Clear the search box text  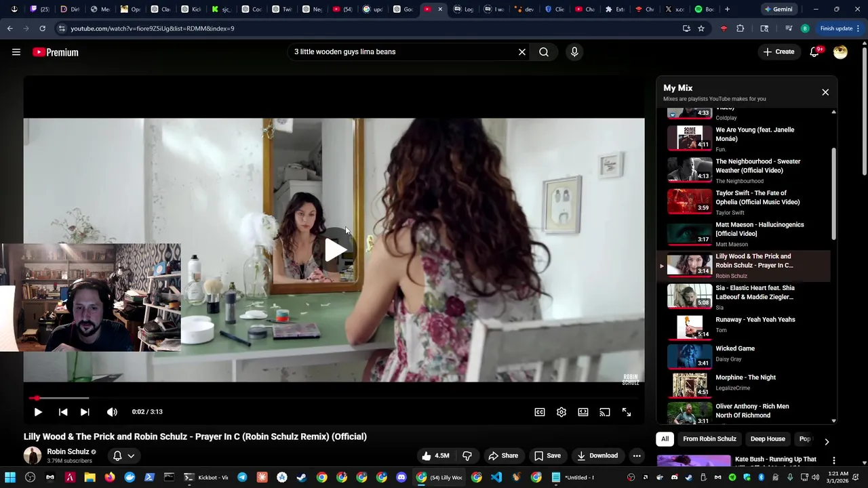522,52
